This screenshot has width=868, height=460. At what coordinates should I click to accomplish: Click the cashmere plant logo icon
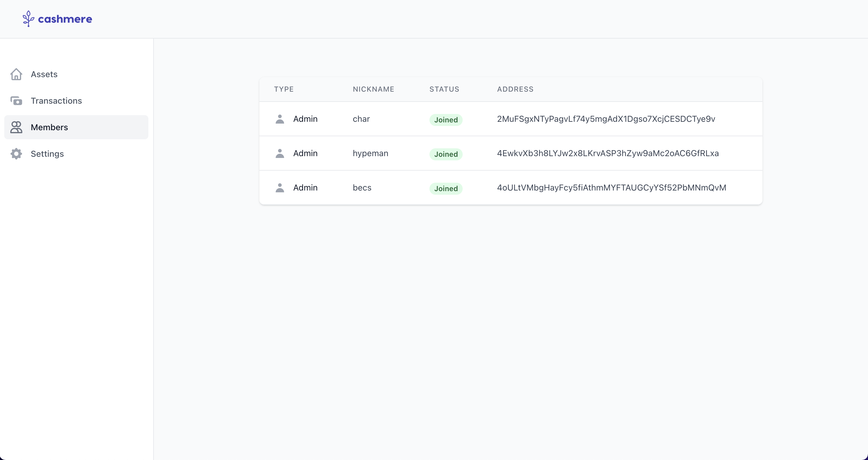click(x=28, y=18)
